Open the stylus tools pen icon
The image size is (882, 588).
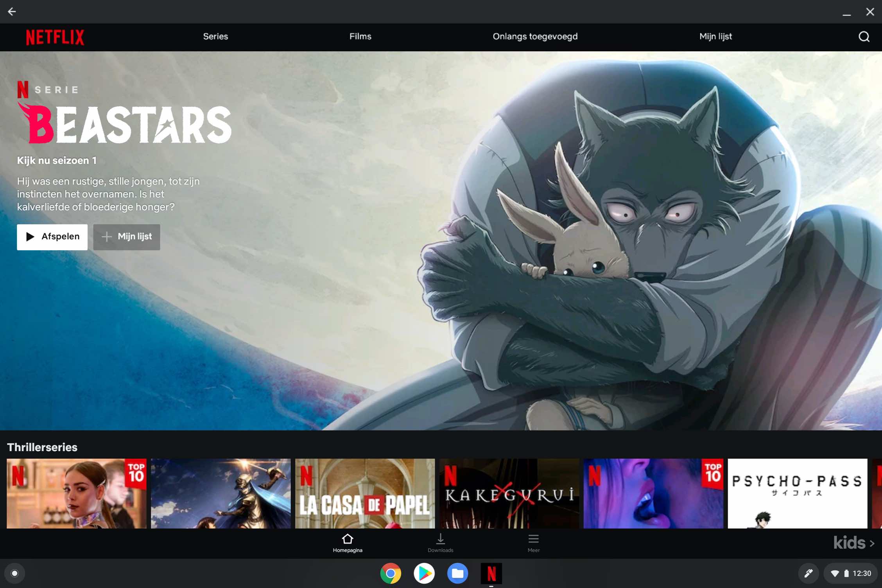808,573
